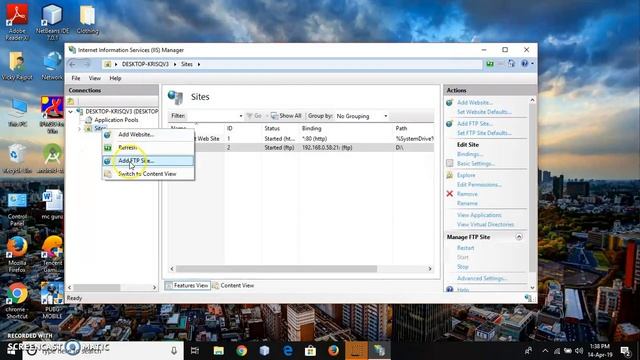Open Advanced Settings for FTP site

[482, 278]
